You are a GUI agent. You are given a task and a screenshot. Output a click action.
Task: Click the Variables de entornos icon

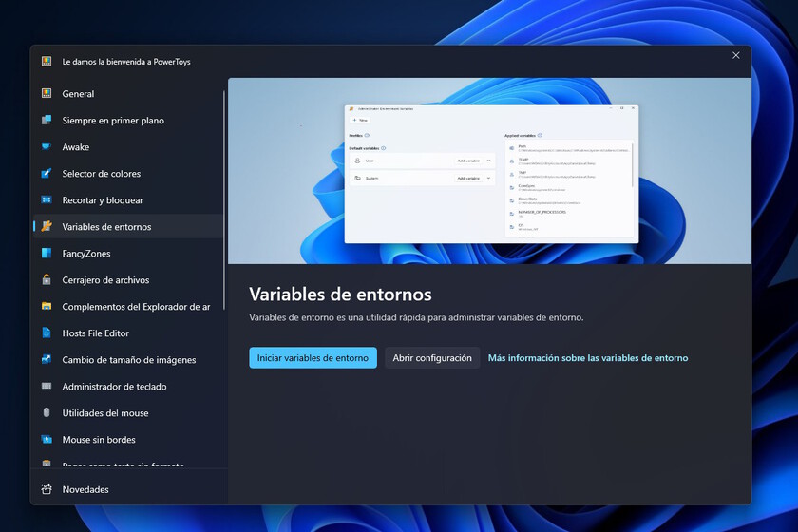pyautogui.click(x=47, y=226)
